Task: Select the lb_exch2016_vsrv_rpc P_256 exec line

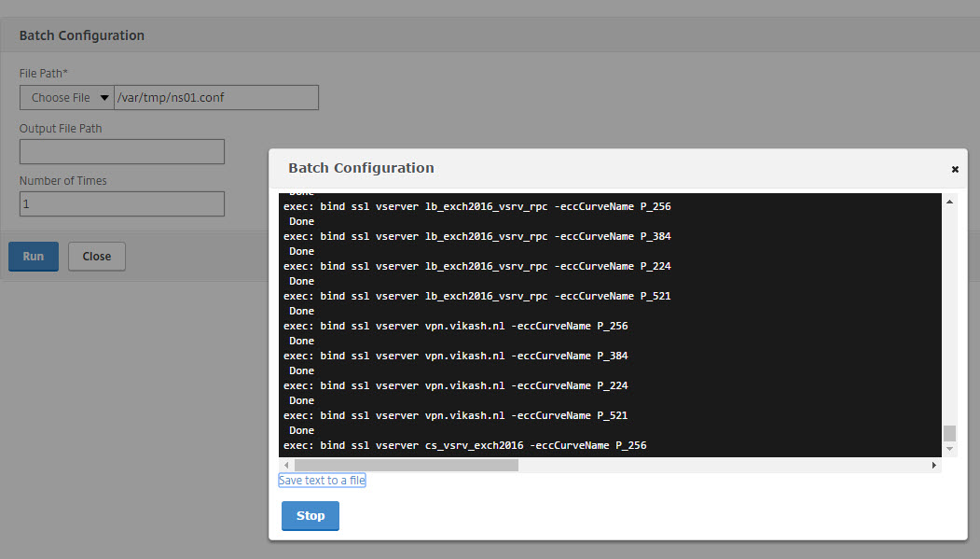Action: pyautogui.click(x=476, y=206)
